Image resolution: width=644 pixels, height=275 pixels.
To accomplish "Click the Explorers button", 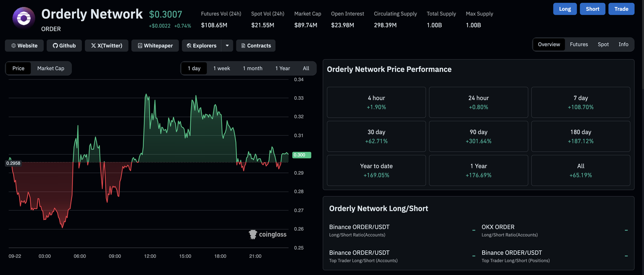I will click(202, 46).
